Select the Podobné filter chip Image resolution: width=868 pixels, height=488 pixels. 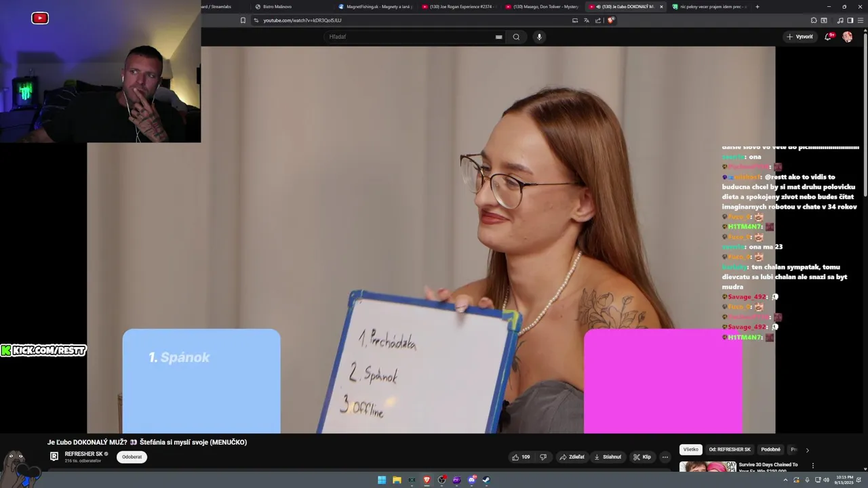tap(770, 449)
